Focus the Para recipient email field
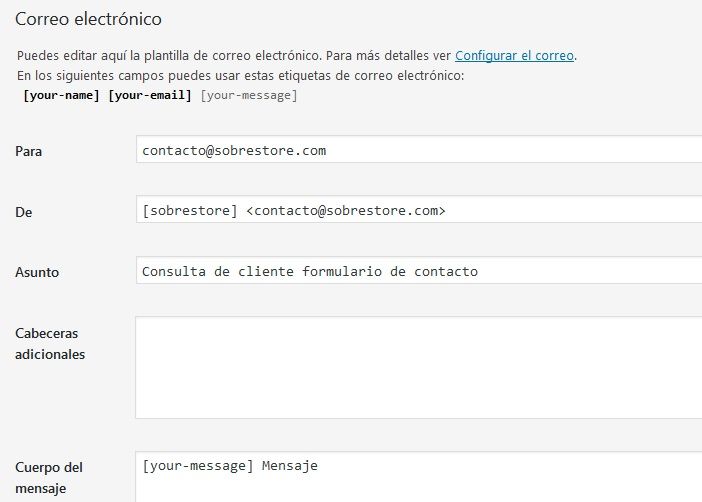Screen dimensions: 702x502 (419, 149)
